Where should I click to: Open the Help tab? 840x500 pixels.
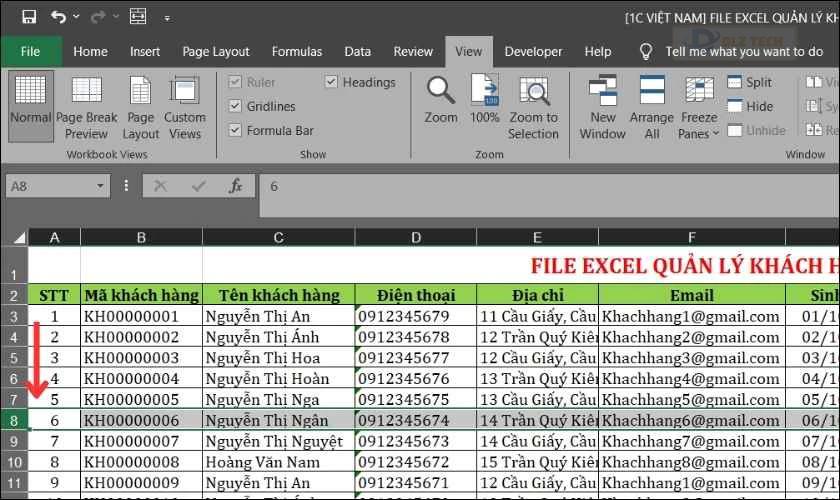[598, 51]
